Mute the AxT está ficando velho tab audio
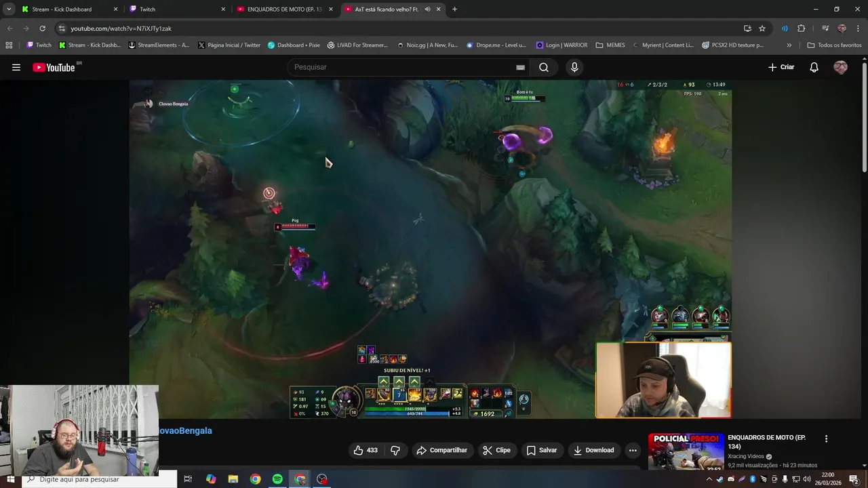Screen dimensions: 868x488 427,9
